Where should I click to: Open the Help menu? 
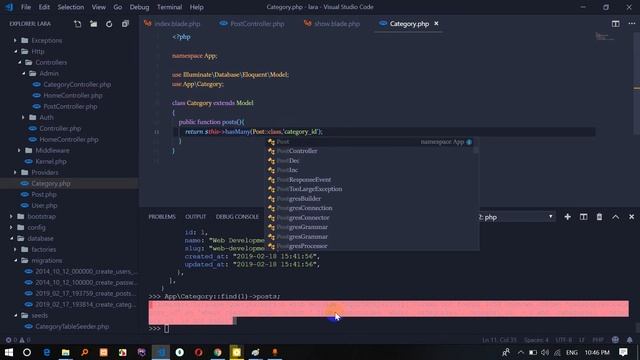(196, 7)
